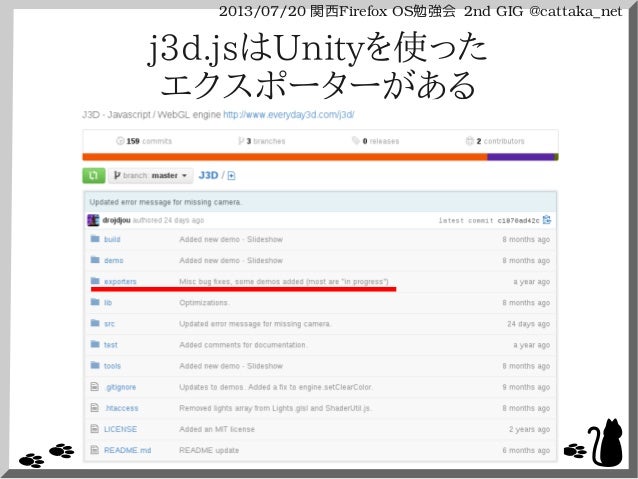Click the file icon next to .htaccess
Screen dimensions: 638x479
tap(94, 408)
